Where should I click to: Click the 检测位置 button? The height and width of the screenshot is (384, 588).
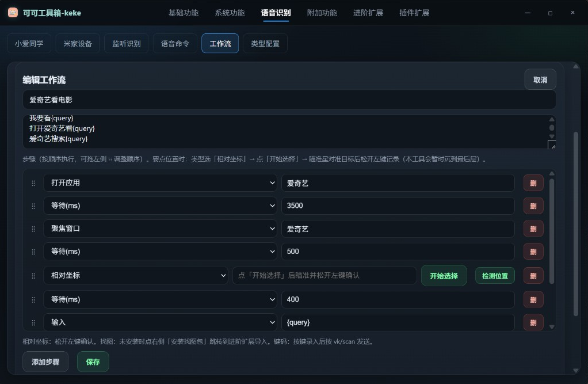point(495,276)
